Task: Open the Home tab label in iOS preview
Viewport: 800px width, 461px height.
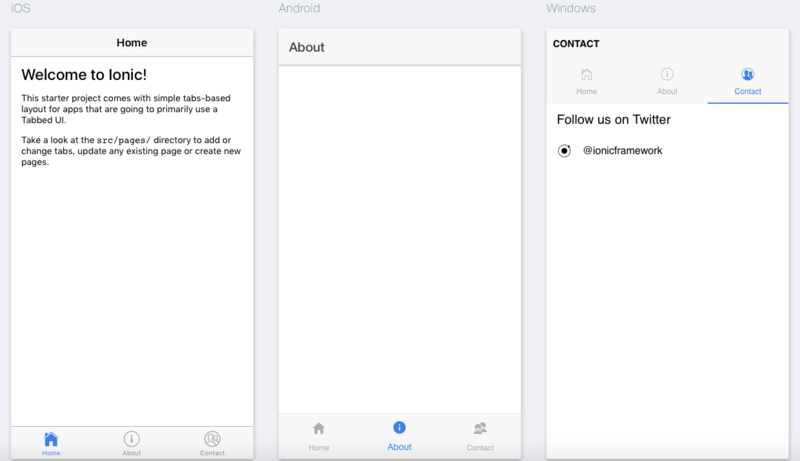Action: pos(51,453)
